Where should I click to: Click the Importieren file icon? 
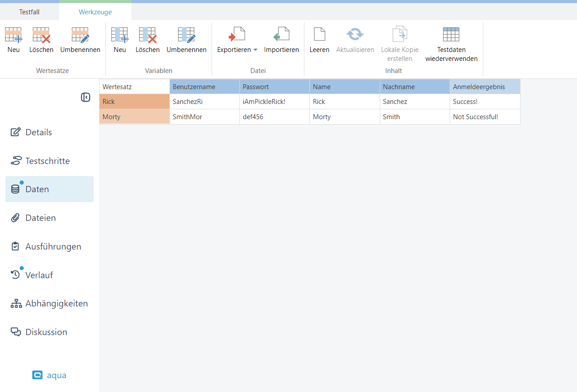[281, 35]
